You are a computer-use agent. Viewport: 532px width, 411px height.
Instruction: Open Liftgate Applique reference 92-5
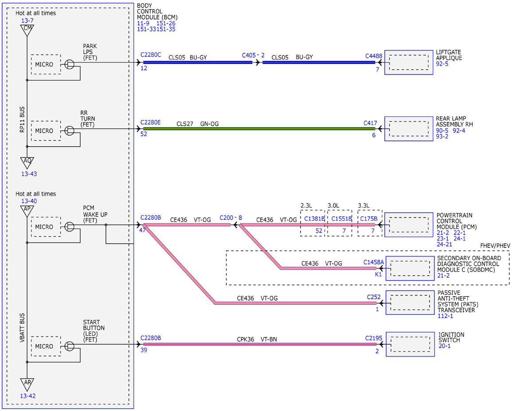(x=442, y=64)
